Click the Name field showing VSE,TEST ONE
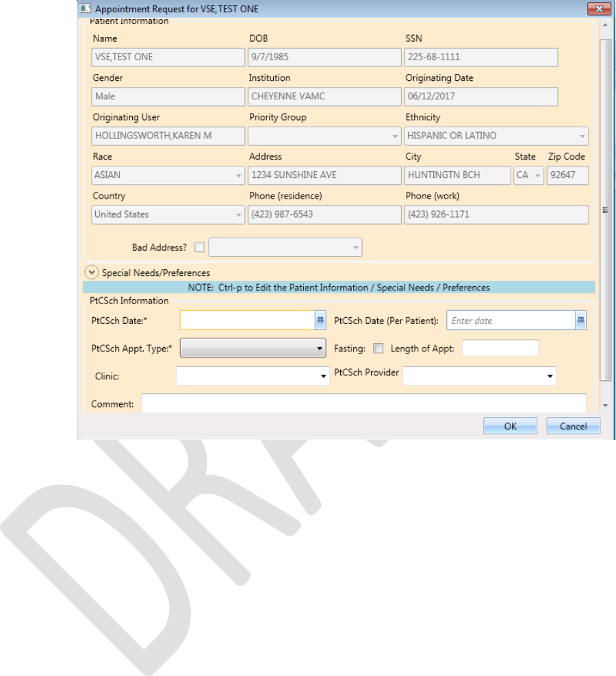The image size is (616, 676). (168, 58)
